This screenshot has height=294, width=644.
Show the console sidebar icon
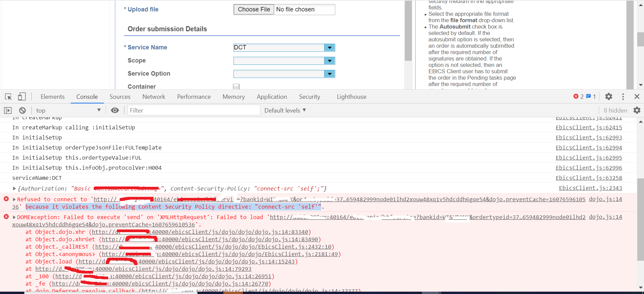click(8, 110)
